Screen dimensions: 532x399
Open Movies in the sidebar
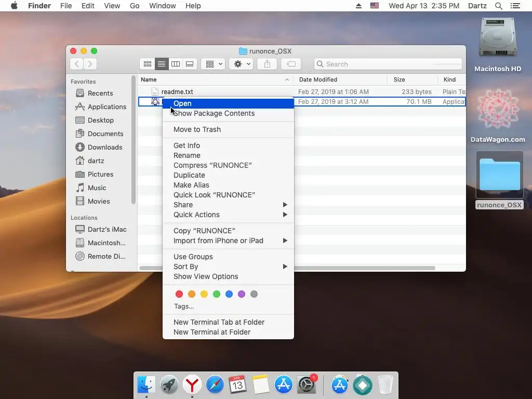[92, 201]
